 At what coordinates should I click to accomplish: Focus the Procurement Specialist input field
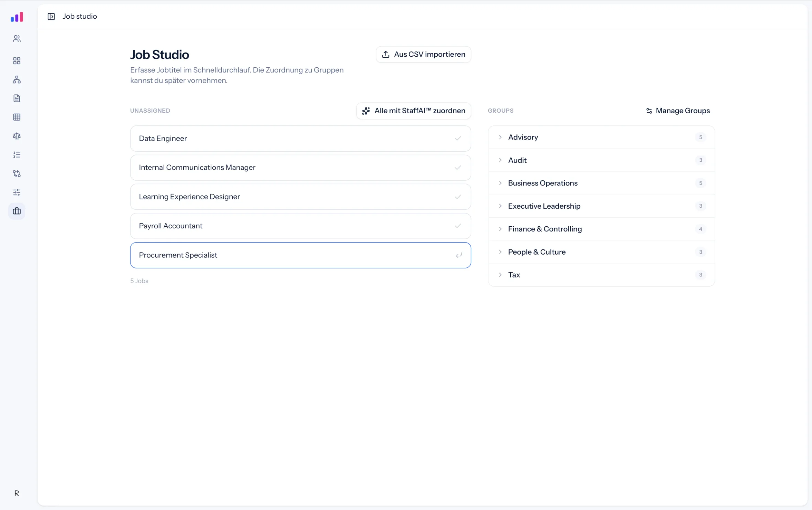click(300, 255)
